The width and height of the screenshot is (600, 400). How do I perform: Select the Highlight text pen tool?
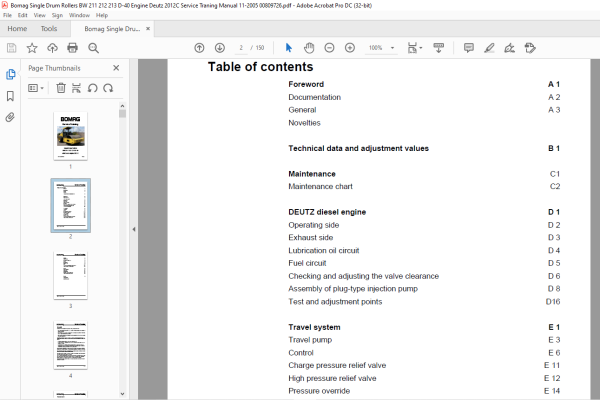[x=489, y=48]
